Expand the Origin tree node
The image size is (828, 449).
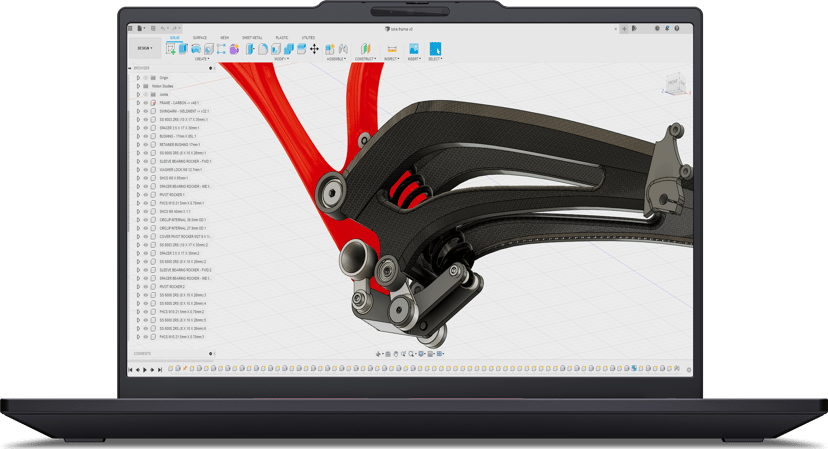point(138,78)
